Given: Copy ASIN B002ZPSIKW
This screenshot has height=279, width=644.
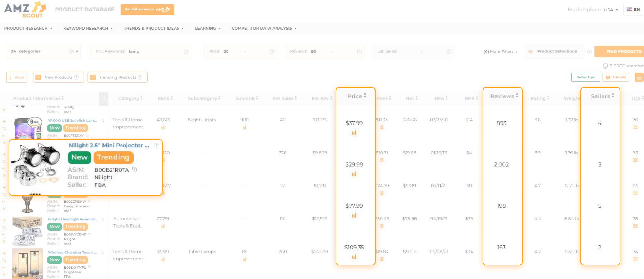Looking at the screenshot, I should pos(90,201).
